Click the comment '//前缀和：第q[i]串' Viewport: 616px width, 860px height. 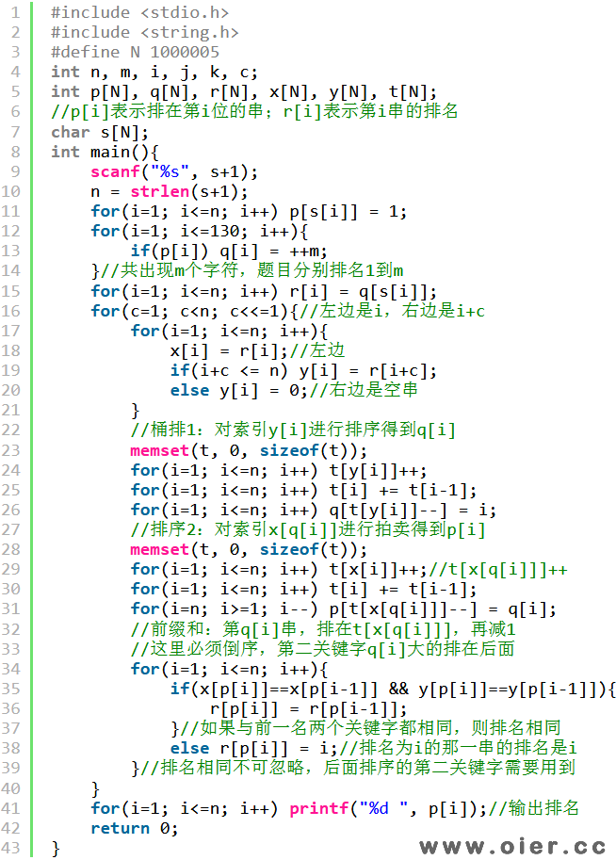click(323, 628)
